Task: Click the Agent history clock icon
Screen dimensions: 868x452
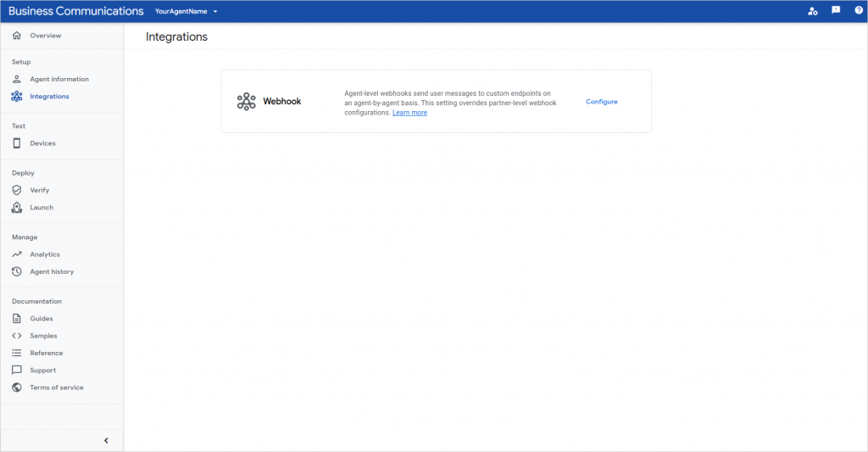Action: [x=17, y=271]
